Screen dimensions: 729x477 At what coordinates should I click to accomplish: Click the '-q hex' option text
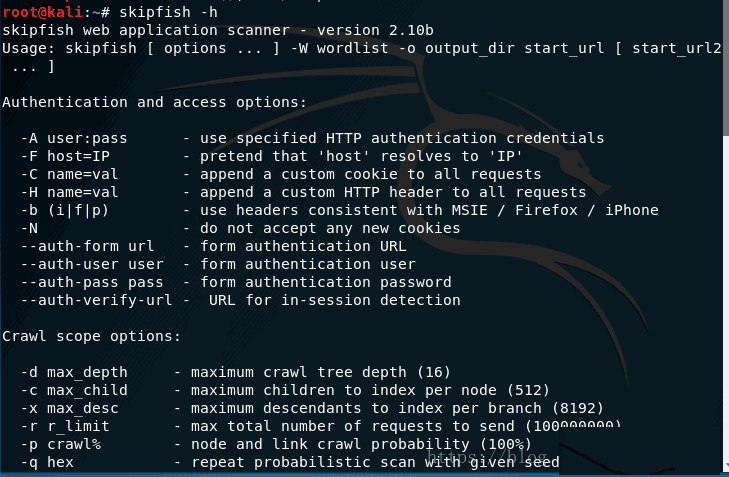[47, 463]
